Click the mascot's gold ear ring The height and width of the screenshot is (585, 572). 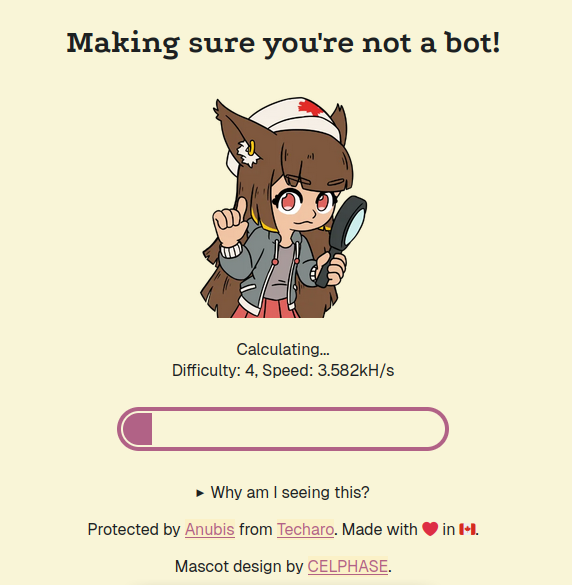[x=252, y=148]
